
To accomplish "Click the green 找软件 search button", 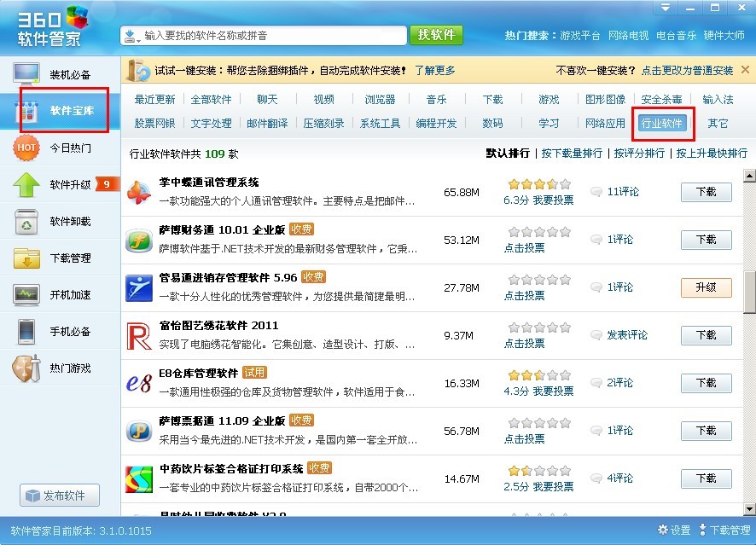I will (436, 35).
